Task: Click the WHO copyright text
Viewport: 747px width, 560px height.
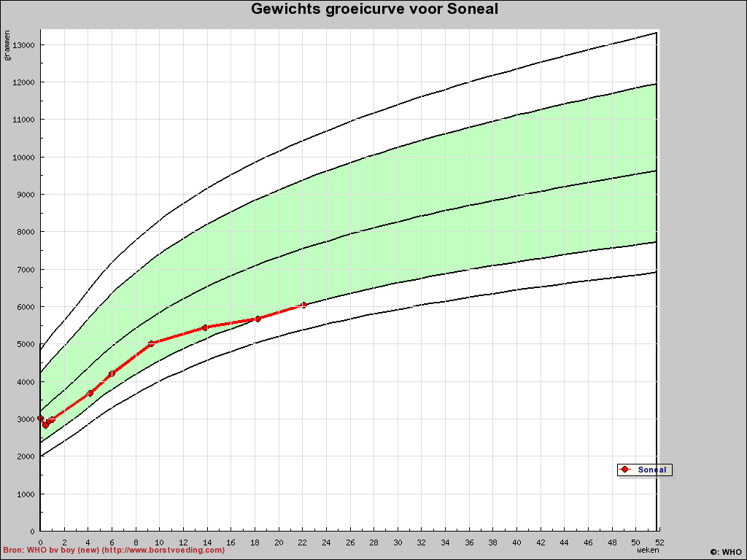Action: click(x=726, y=553)
